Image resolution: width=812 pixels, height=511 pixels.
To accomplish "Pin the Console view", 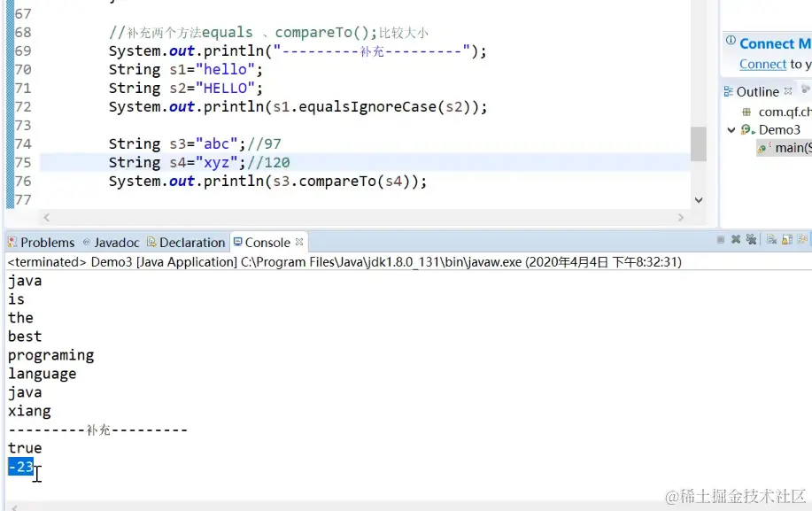I will click(802, 242).
